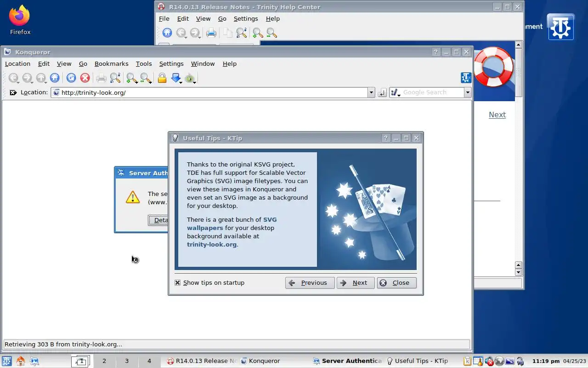Select R14.0.13 Release Notes taskbar entry
Viewport: 588px width, 368px height.
tap(201, 361)
